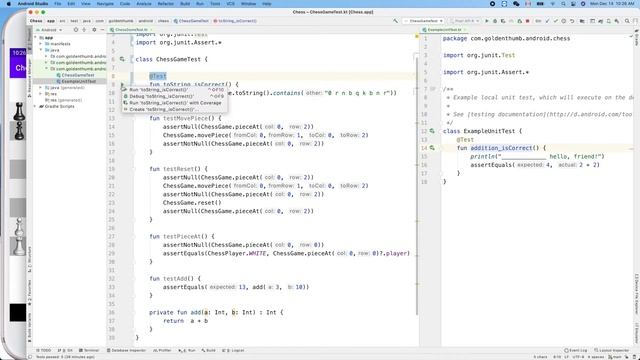This screenshot has height=360, width=640.
Task: Collapse the app module tree node
Action: (36, 38)
